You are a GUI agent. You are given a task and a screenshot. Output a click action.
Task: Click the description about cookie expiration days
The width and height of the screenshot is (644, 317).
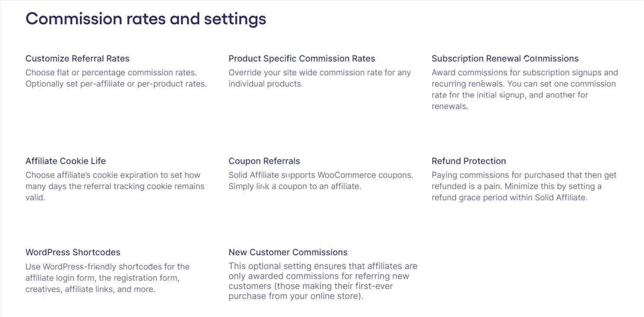tap(114, 186)
